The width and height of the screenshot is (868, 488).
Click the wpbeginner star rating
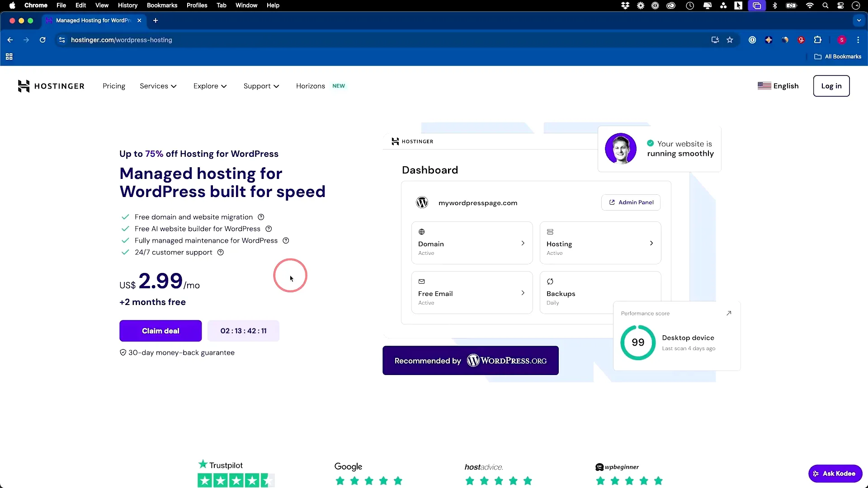click(629, 481)
